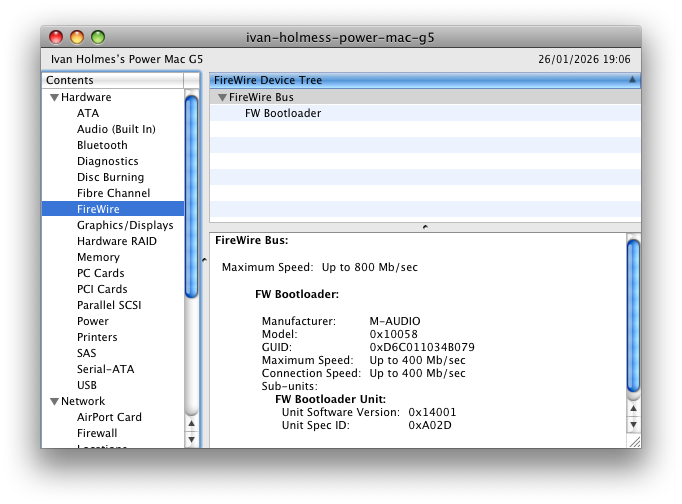Open the Disc Burning entry
This screenshot has height=504, width=682.
point(110,177)
